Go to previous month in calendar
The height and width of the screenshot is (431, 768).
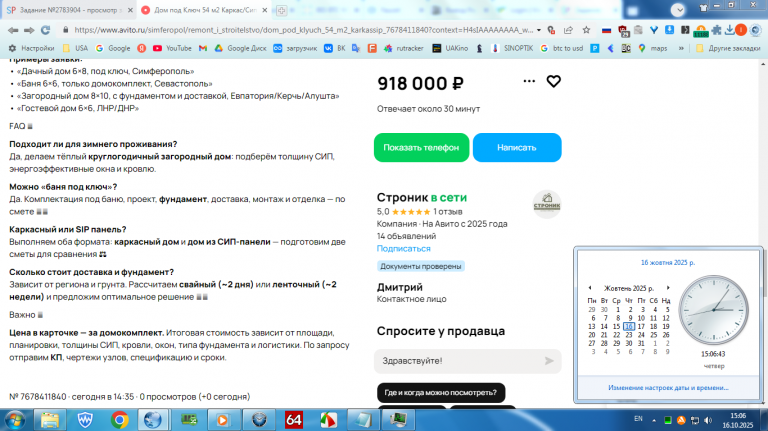coord(590,288)
